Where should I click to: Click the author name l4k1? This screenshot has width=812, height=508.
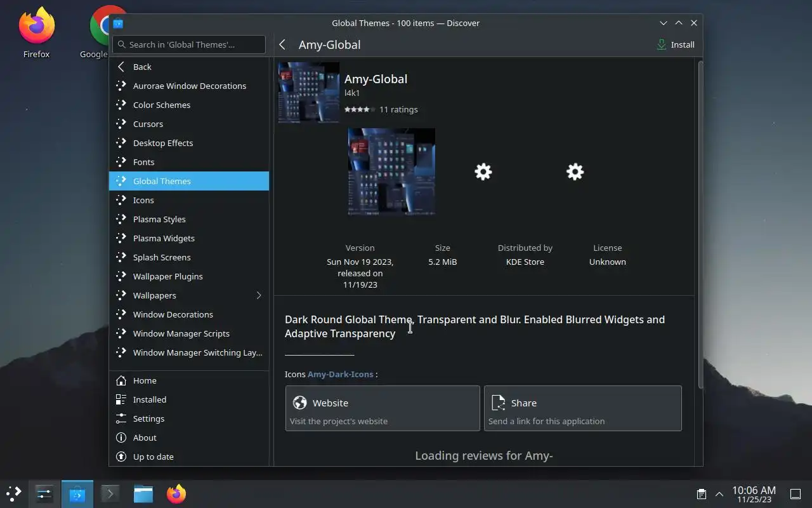[x=352, y=93]
